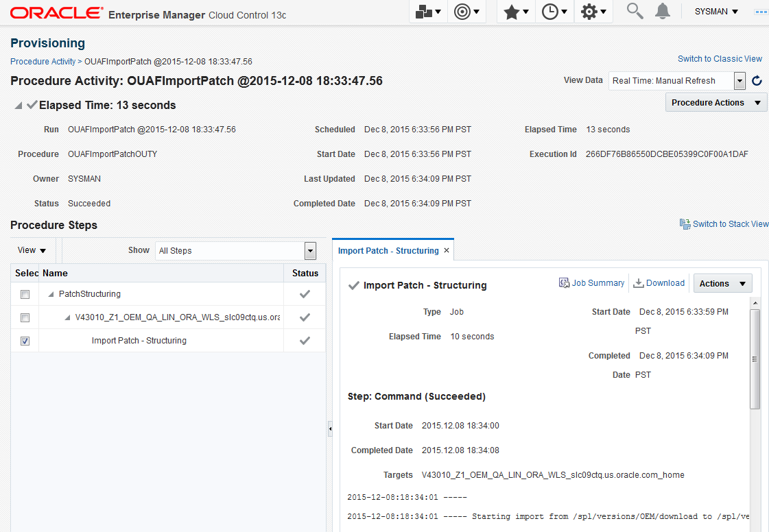Click Switch to Stack View link

click(731, 224)
